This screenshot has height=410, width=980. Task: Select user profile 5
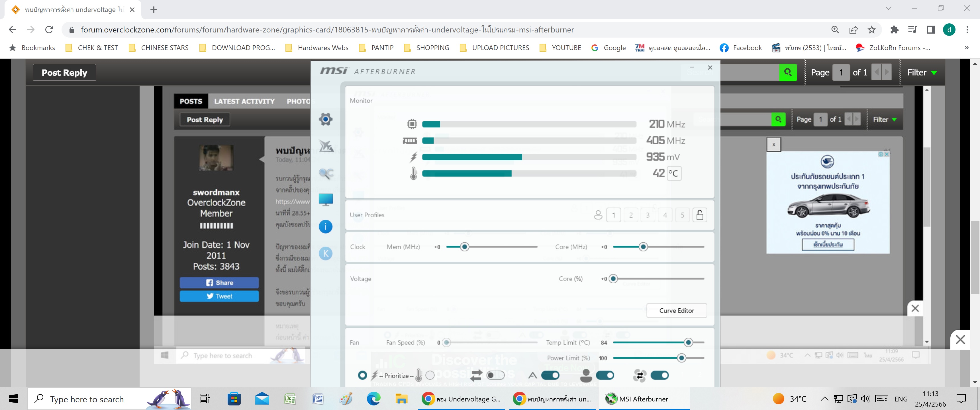(x=683, y=215)
